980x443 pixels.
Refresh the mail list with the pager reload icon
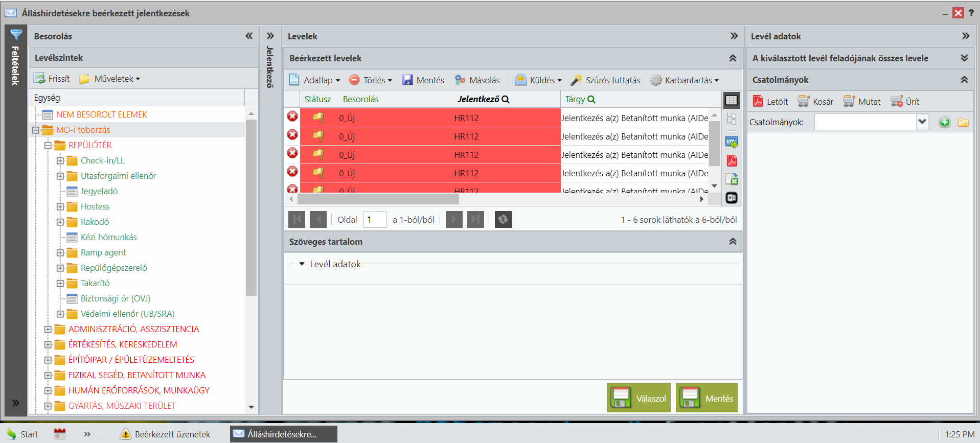503,220
